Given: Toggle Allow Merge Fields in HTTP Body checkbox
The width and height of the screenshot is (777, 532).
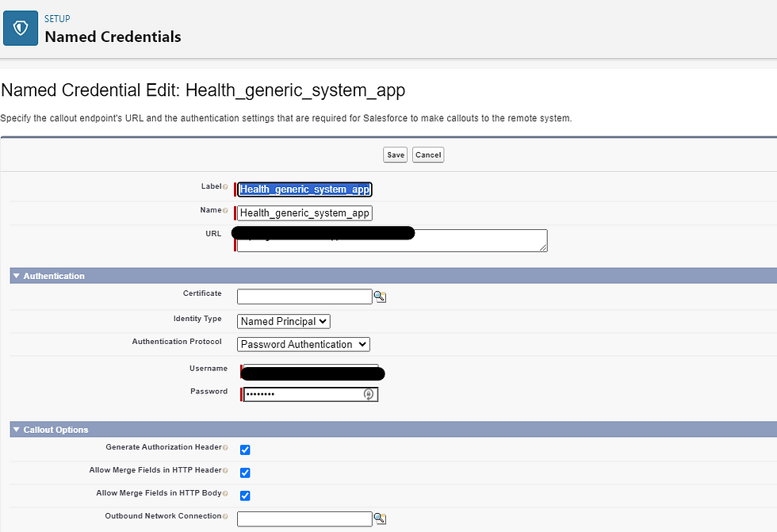Looking at the screenshot, I should point(245,496).
